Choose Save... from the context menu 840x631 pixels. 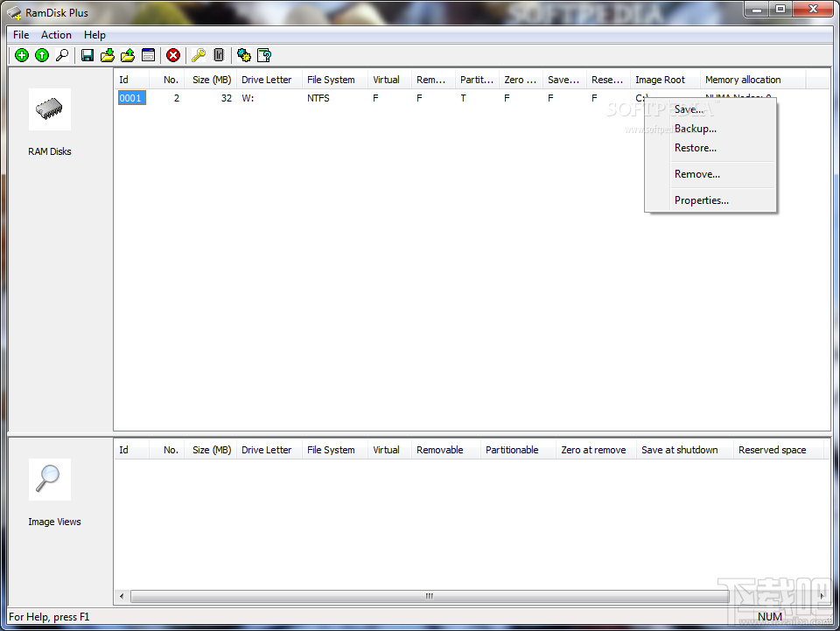[710, 109]
